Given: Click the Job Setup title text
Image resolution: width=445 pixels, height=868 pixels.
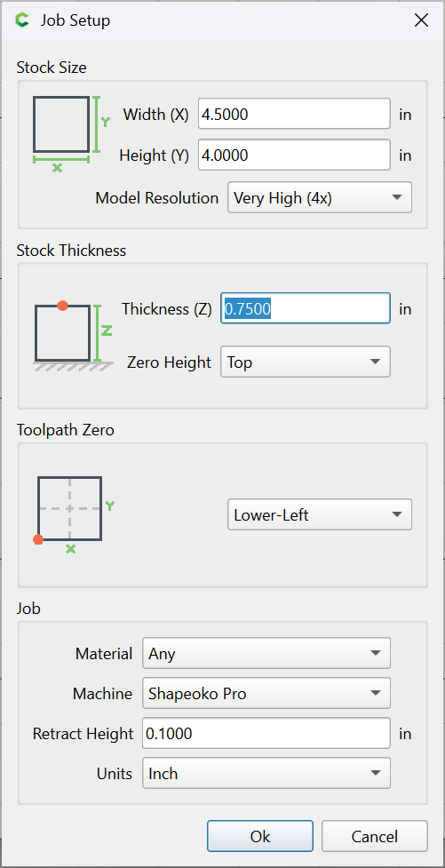Looking at the screenshot, I should [75, 20].
